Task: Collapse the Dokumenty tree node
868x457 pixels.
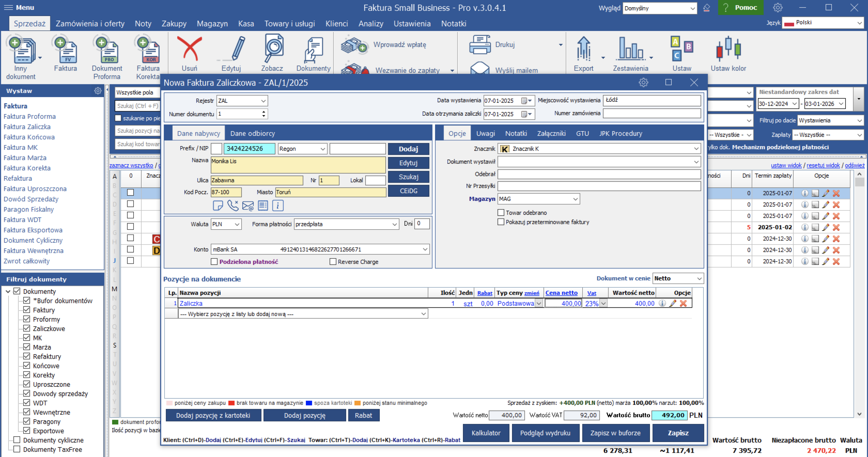Action: (x=8, y=292)
